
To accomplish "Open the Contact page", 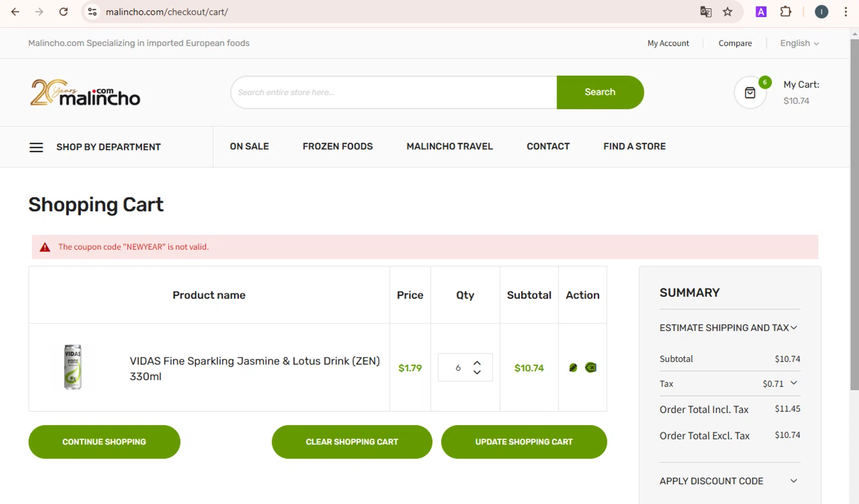I will (548, 147).
